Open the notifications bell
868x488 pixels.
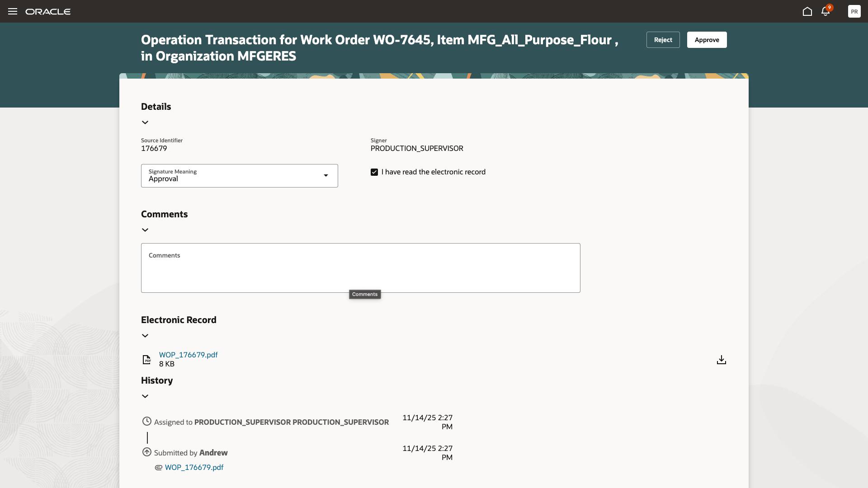[x=826, y=12]
